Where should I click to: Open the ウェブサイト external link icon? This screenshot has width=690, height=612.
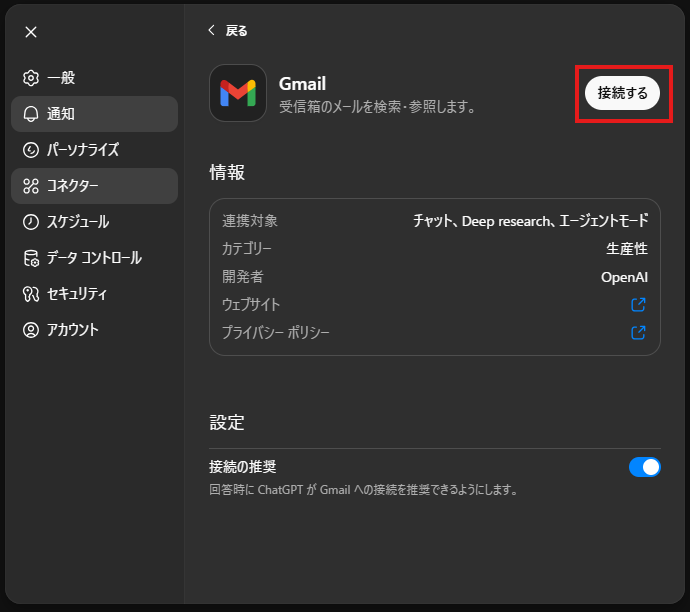point(638,305)
